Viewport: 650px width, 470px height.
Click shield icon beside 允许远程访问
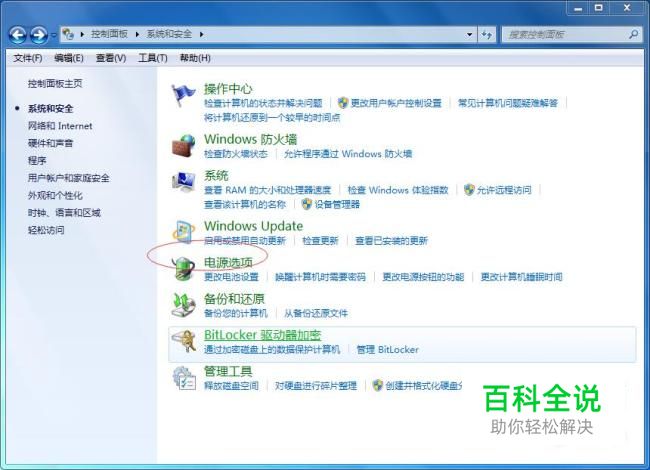coord(469,190)
